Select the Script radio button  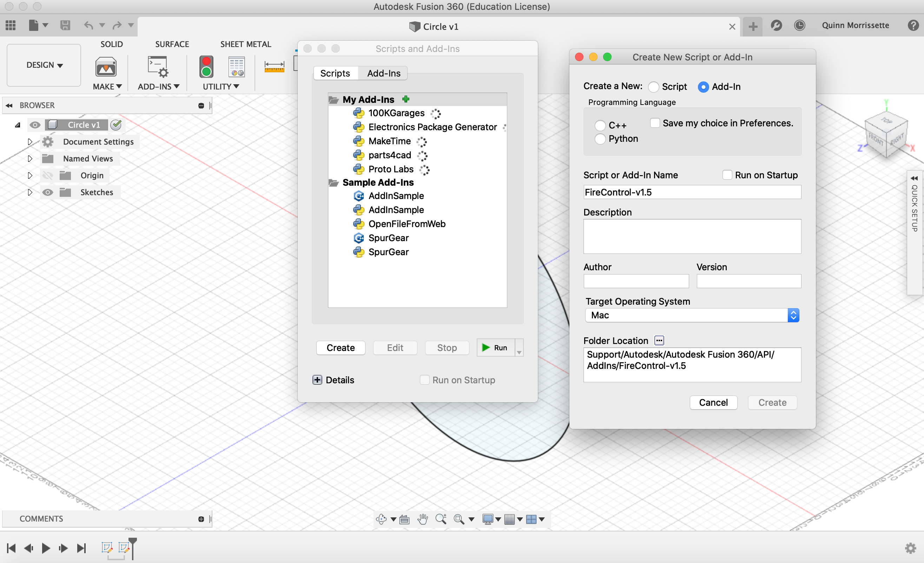click(x=653, y=87)
